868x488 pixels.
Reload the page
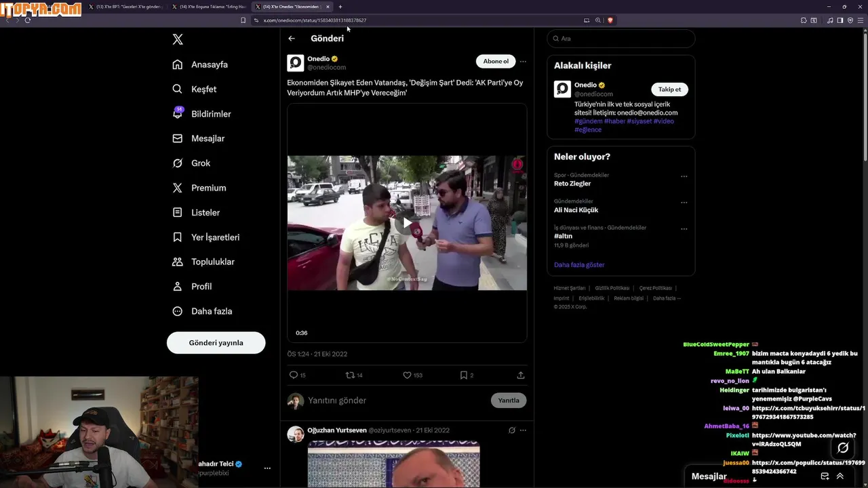coord(28,20)
